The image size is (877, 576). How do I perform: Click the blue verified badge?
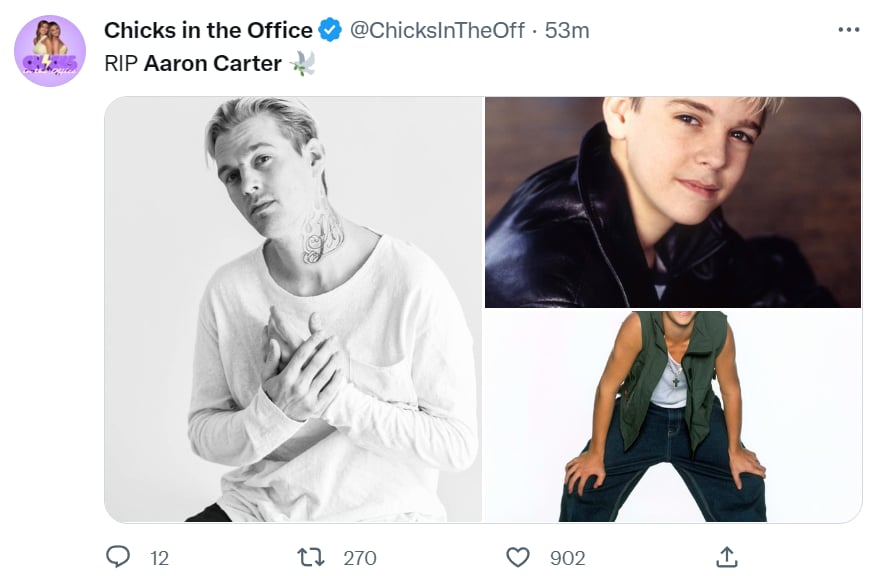(x=330, y=30)
